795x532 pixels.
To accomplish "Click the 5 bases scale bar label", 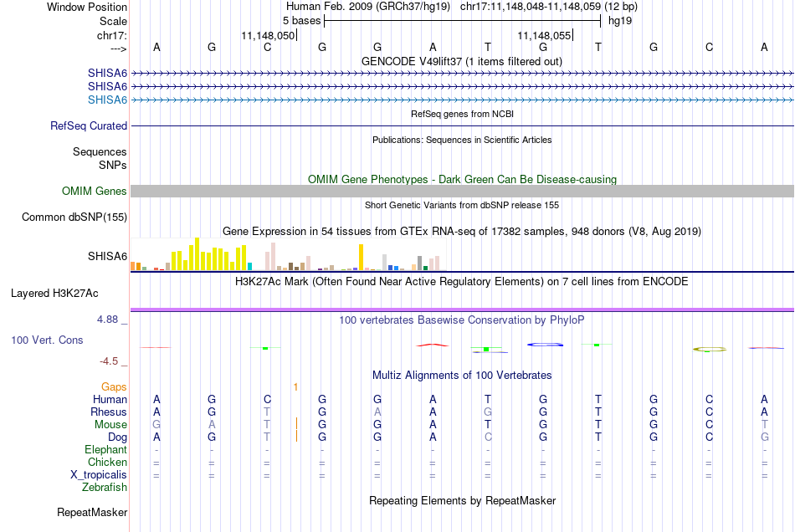I will pyautogui.click(x=301, y=21).
